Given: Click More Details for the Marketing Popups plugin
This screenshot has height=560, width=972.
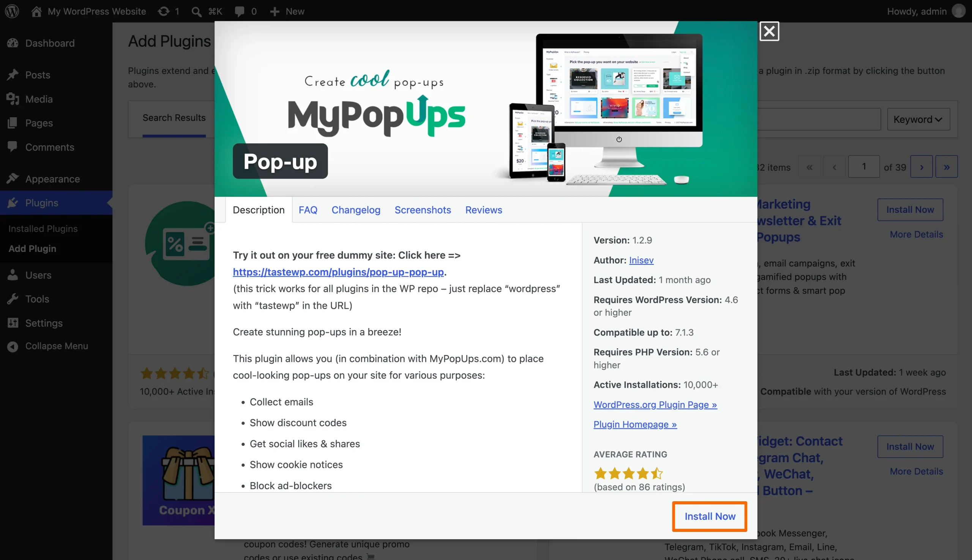Looking at the screenshot, I should click(x=916, y=234).
